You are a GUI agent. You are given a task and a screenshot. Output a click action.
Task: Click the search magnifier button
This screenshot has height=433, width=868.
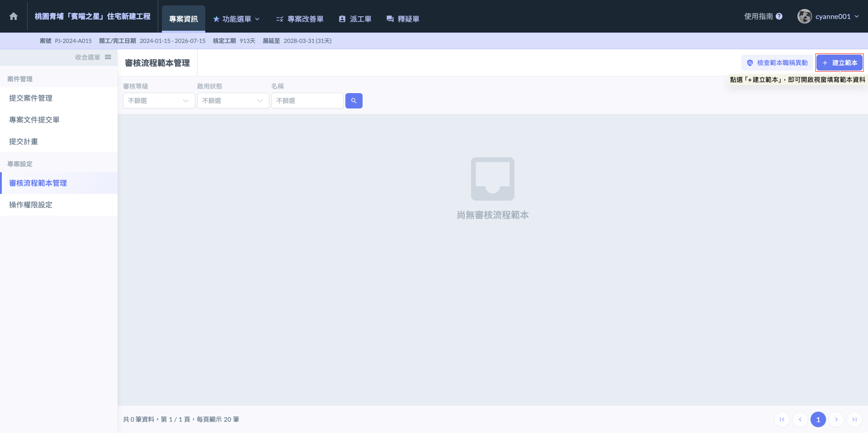[354, 101]
